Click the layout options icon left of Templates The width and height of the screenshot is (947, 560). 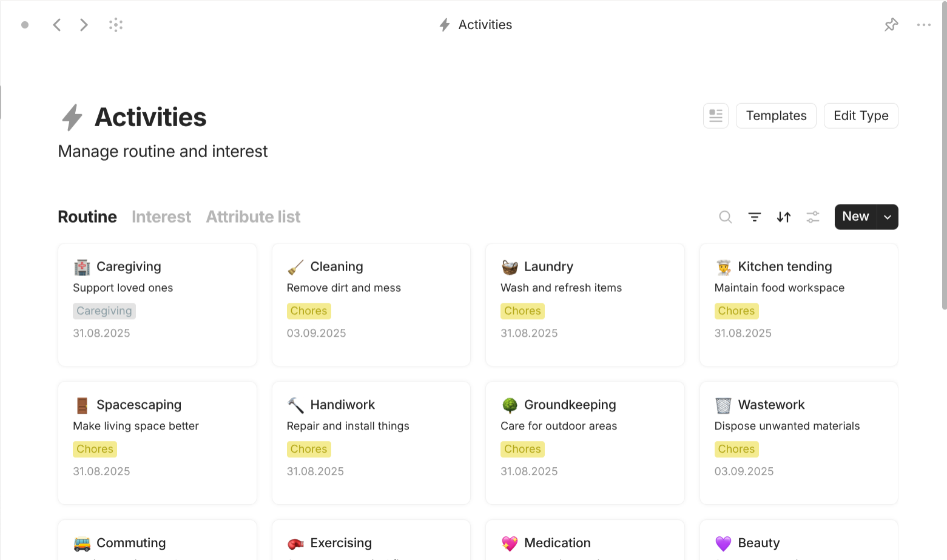715,115
